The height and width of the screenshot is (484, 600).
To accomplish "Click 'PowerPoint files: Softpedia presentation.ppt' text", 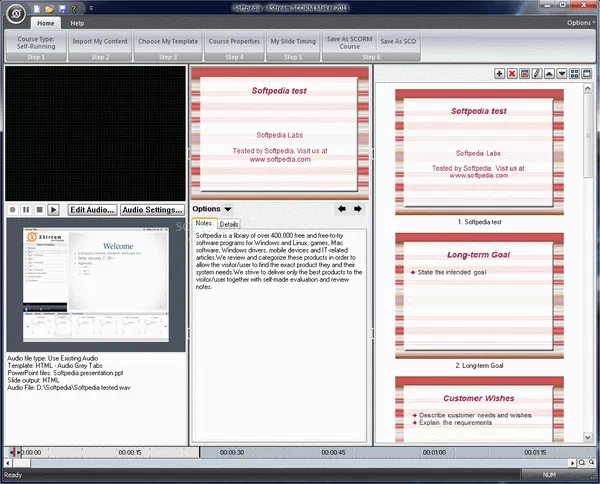I will point(65,373).
